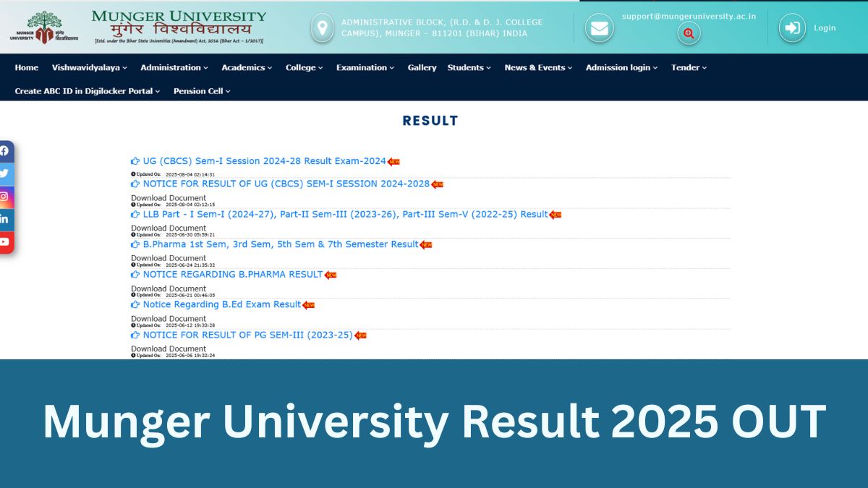Expand the Tender dropdown menu
The image size is (868, 488).
[689, 67]
